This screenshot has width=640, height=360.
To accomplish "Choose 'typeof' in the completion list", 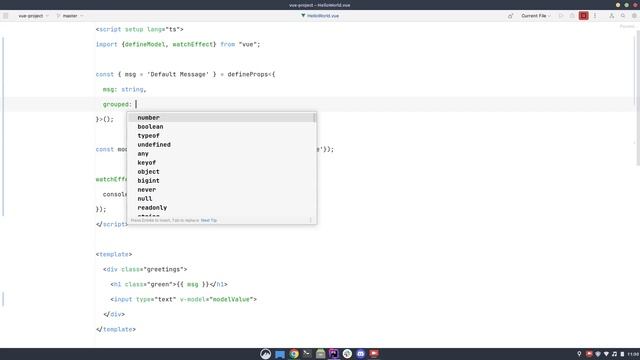I will pos(221,136).
